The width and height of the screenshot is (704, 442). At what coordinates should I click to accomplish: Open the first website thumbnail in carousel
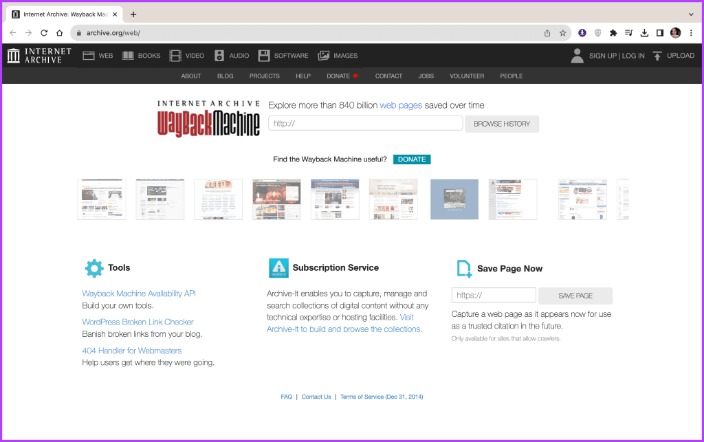102,199
